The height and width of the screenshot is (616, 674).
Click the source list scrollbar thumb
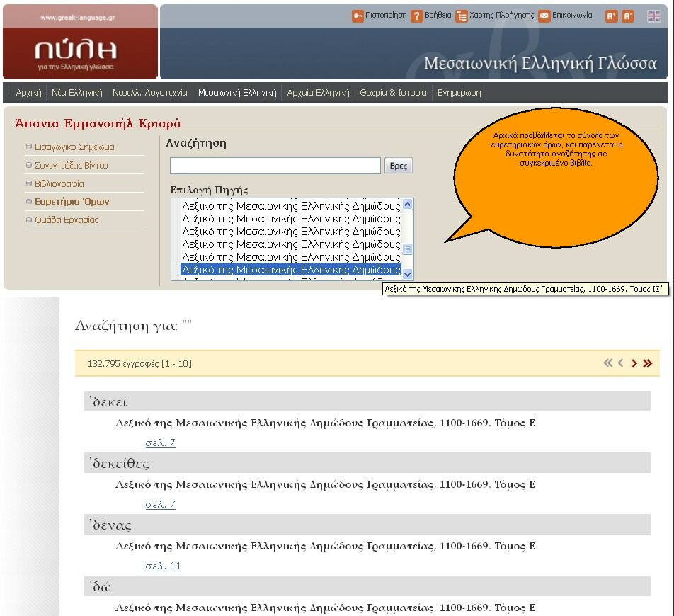tap(408, 249)
